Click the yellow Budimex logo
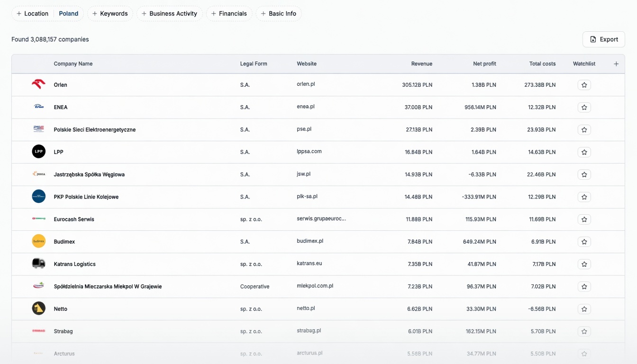Image resolution: width=637 pixels, height=364 pixels. [x=38, y=241]
